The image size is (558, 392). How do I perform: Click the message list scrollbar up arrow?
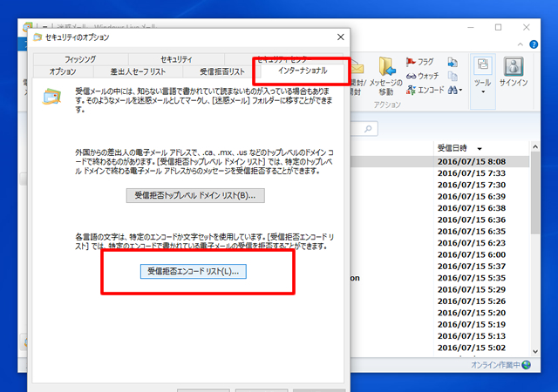click(535, 146)
